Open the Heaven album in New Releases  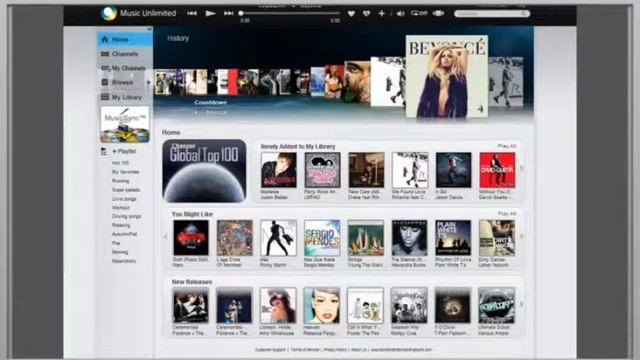click(322, 306)
